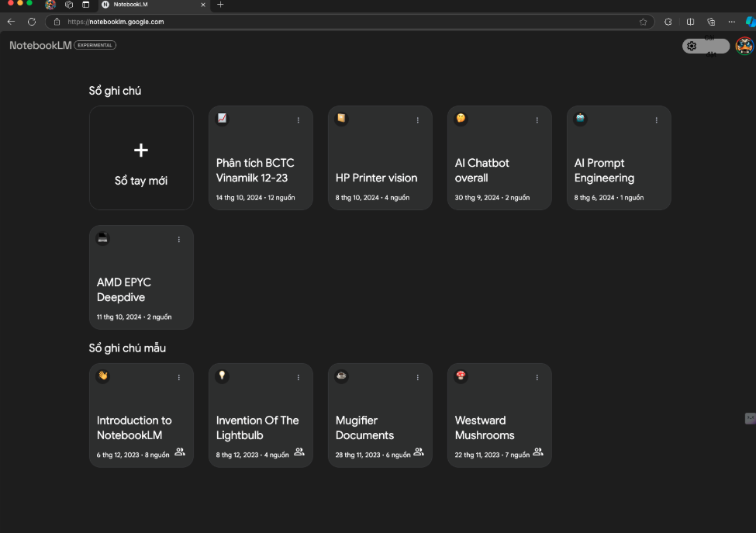Open the 'Invention Of The Lightbulb' title
756x533 pixels.
(257, 427)
